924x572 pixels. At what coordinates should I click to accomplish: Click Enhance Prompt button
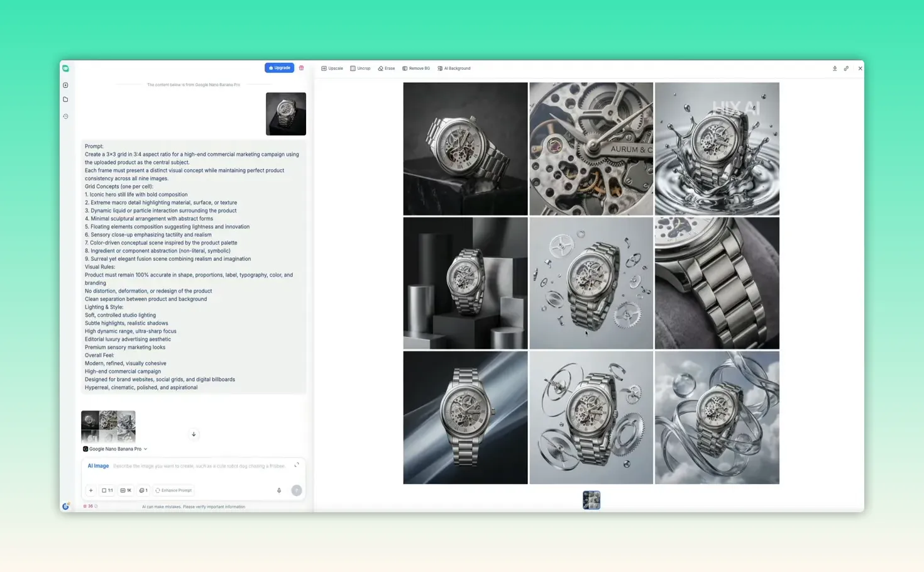pos(173,490)
